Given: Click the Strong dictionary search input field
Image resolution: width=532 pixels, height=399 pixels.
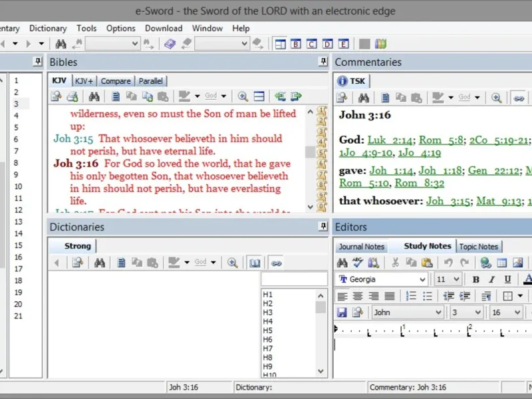Looking at the screenshot, I should (x=294, y=279).
